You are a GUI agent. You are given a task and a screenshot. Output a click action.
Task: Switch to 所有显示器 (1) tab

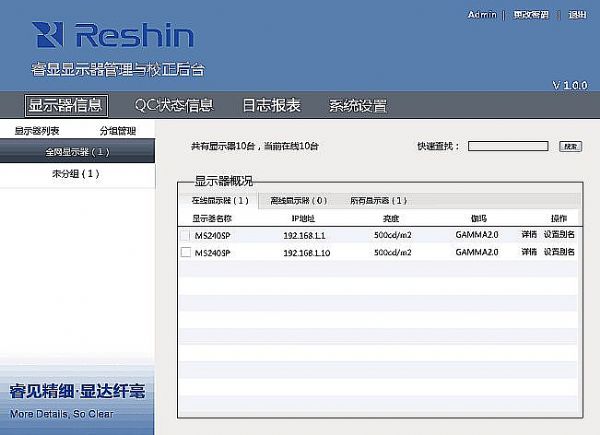coord(378,201)
